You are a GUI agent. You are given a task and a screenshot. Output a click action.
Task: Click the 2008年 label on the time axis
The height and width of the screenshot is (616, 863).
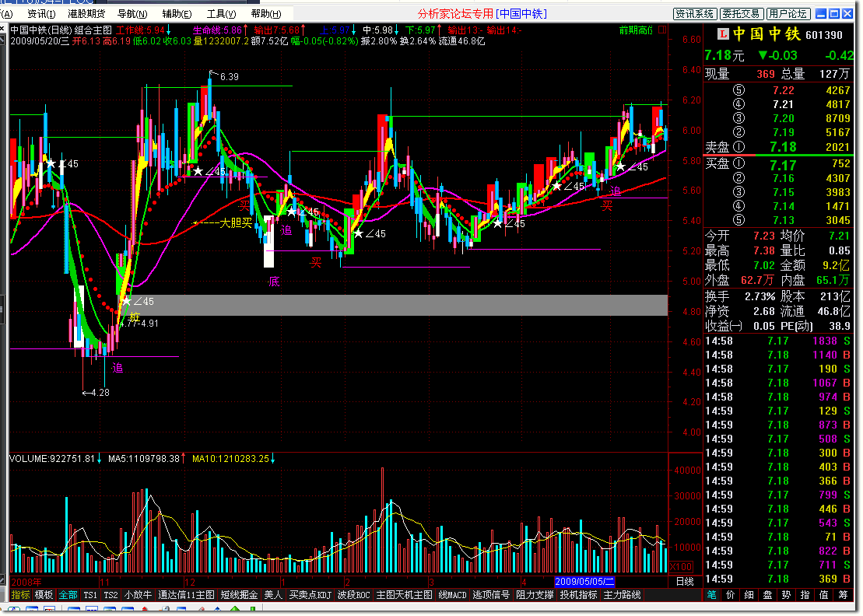(x=26, y=582)
